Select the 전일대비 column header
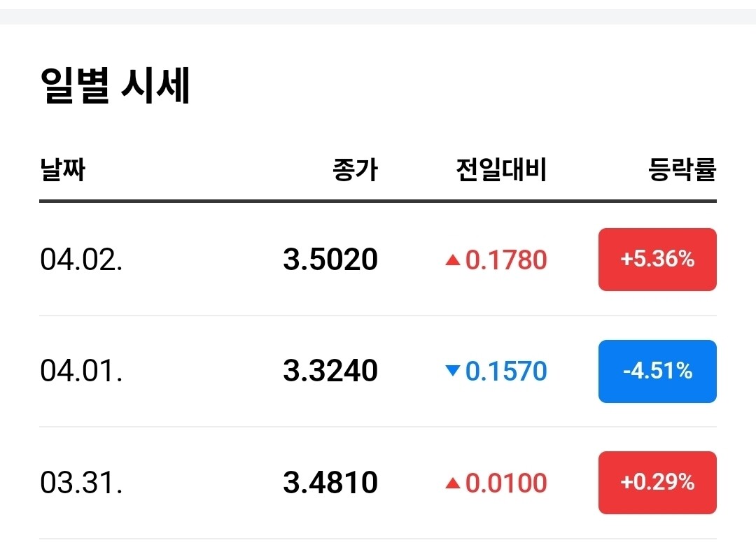 (x=501, y=170)
